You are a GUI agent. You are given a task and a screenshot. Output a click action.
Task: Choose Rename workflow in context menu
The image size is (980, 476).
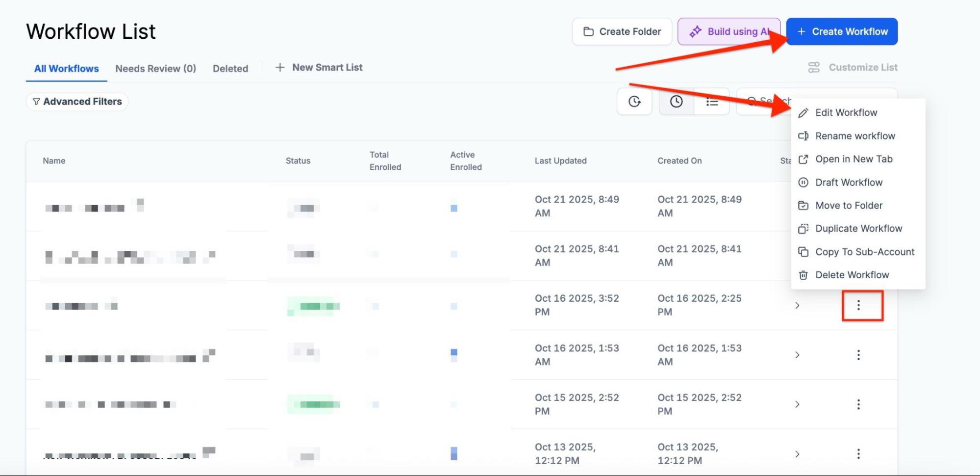(854, 136)
